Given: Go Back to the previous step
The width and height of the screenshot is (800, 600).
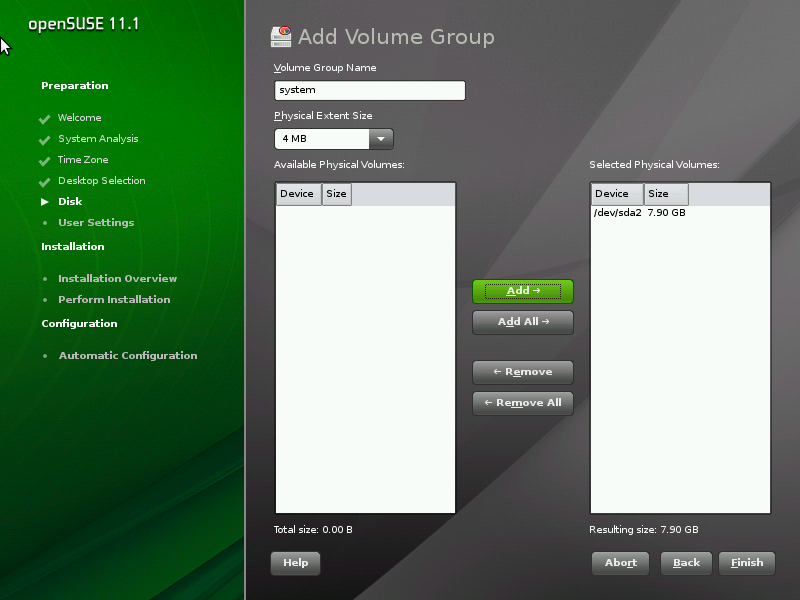Looking at the screenshot, I should point(686,563).
